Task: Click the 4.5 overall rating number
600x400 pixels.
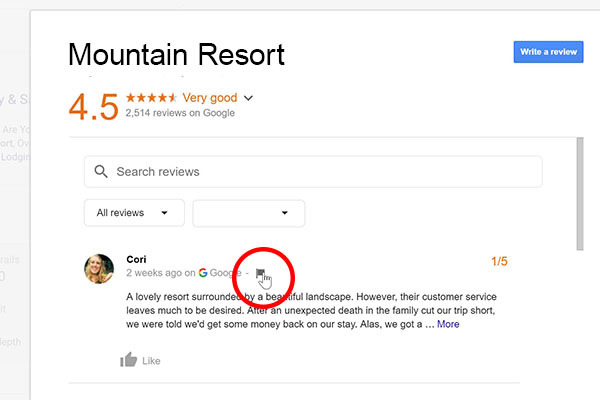Action: pyautogui.click(x=93, y=108)
